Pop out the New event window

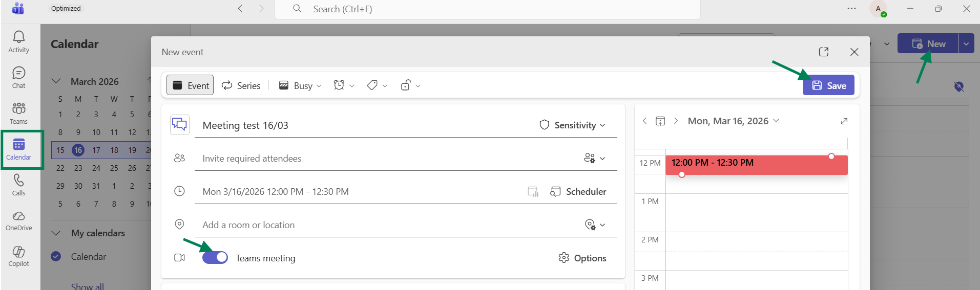click(x=824, y=52)
